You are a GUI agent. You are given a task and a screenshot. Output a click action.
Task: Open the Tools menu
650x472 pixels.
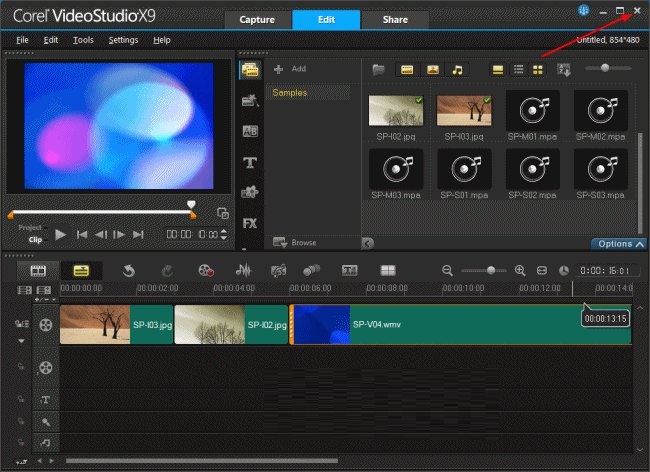click(83, 40)
